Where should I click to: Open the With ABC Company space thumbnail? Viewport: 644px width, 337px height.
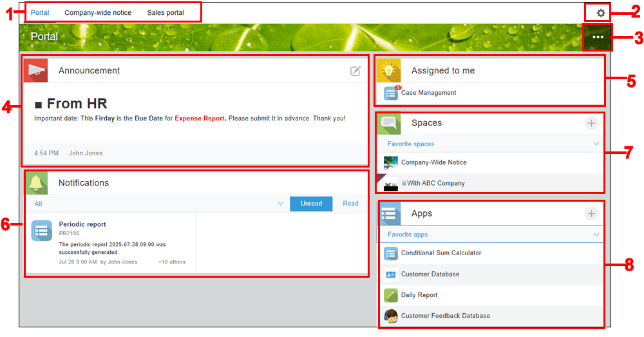(x=391, y=184)
